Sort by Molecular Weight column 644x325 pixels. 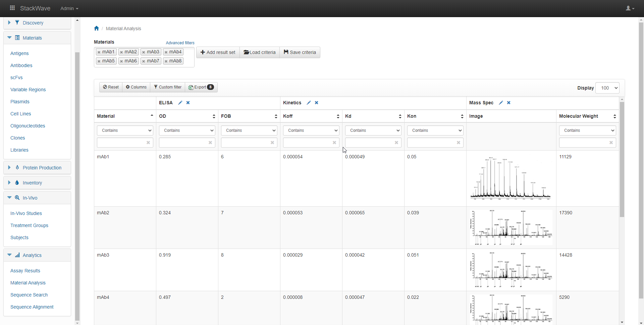coord(614,116)
